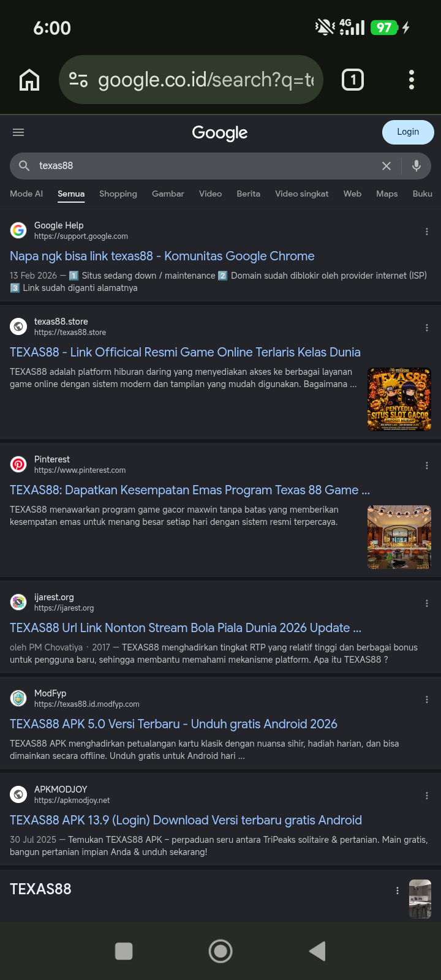Click the ijarest.org favicon
This screenshot has width=441, height=980.
click(18, 602)
